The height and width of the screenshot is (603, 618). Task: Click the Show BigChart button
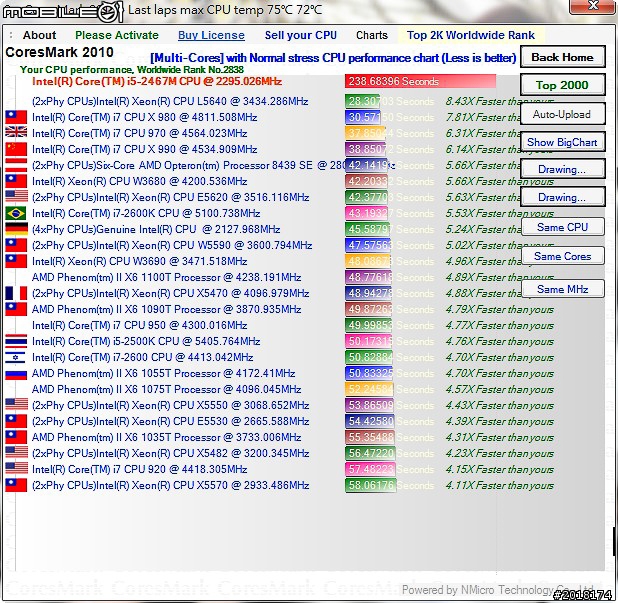(562, 142)
